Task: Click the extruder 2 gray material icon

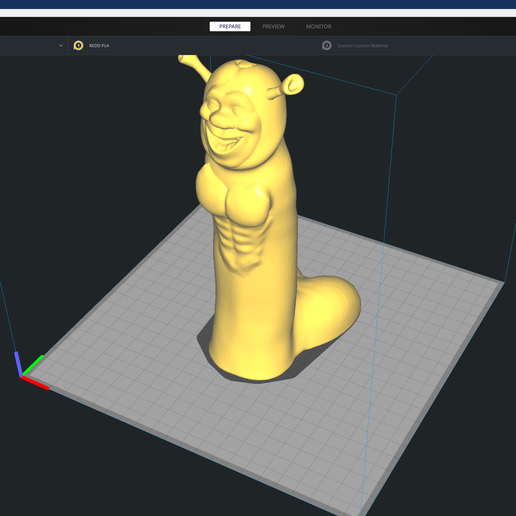Action: pos(326,45)
